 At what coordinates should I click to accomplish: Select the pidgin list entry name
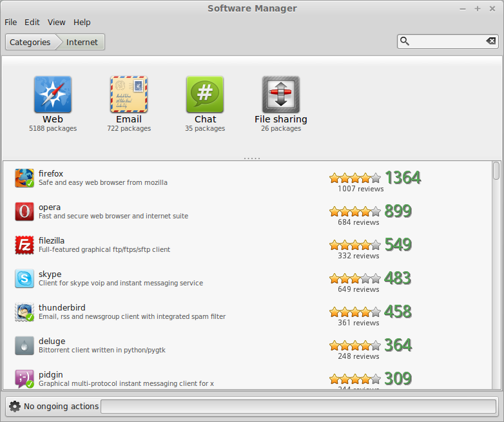point(50,375)
